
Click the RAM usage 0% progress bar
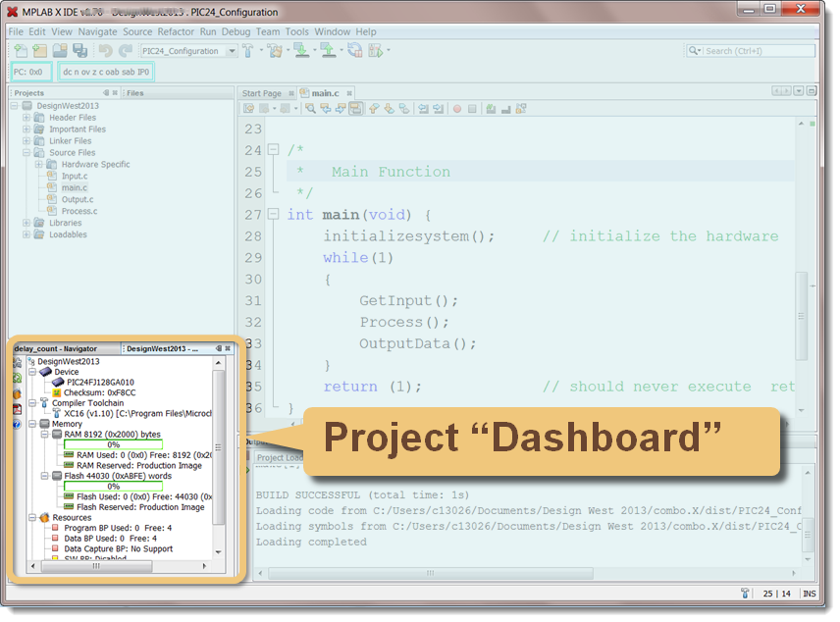(113, 444)
